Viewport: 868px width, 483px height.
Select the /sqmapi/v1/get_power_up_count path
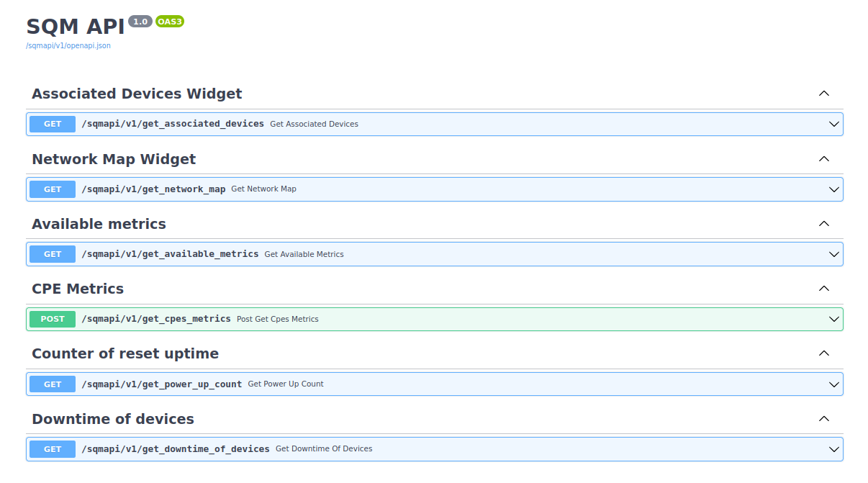[x=161, y=384]
